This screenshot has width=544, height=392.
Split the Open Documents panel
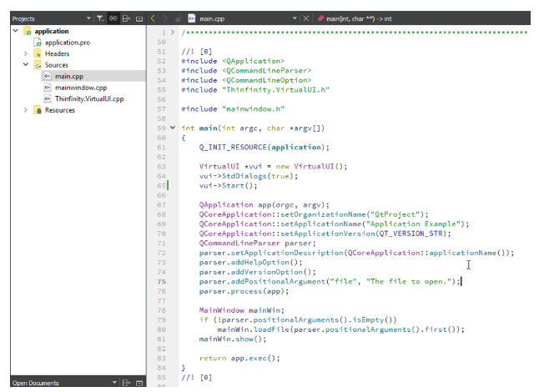126,383
